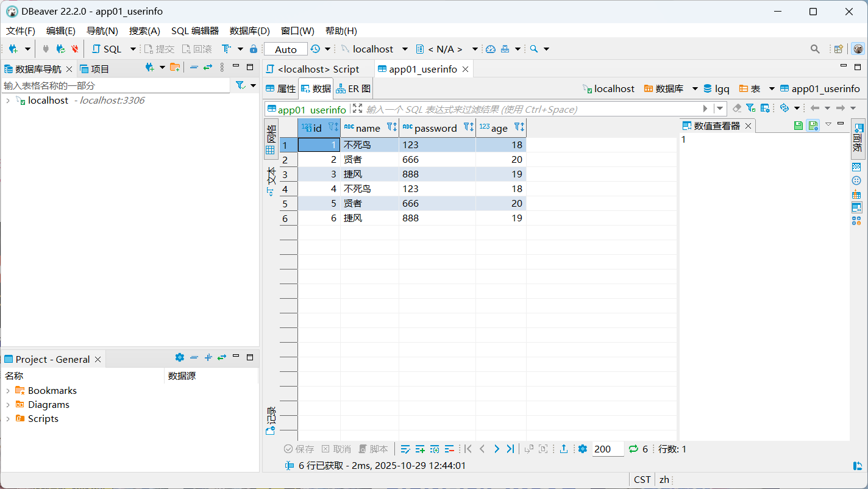Switch to the ER 图 tab
The image size is (868, 489).
pos(354,88)
